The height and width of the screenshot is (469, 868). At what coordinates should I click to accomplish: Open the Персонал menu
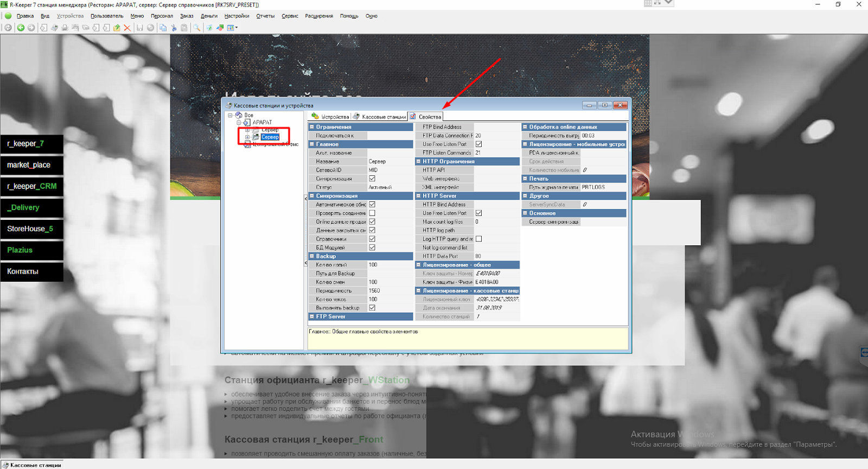click(x=162, y=16)
